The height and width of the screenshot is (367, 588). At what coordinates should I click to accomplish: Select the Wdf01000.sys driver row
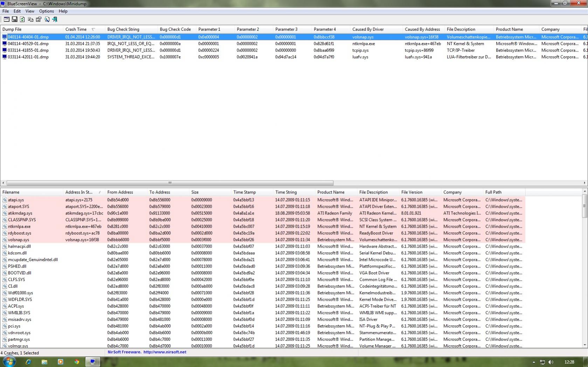point(263,293)
